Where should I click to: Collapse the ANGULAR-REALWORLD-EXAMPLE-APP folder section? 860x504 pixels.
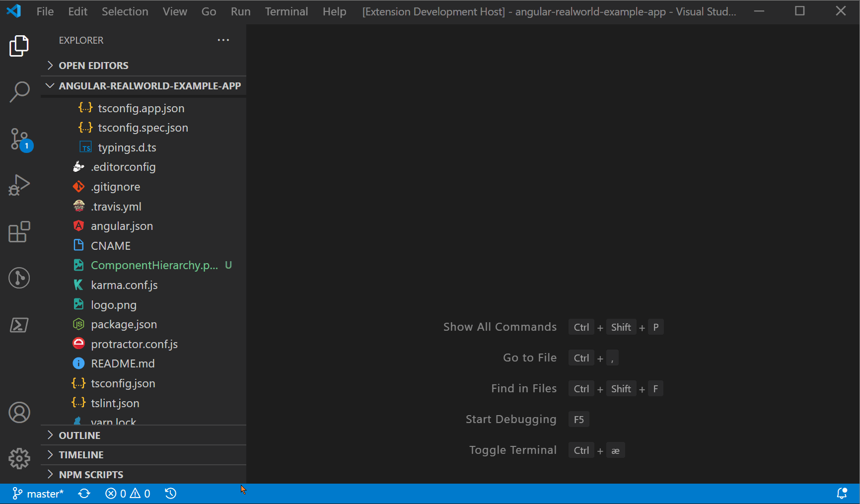(143, 86)
